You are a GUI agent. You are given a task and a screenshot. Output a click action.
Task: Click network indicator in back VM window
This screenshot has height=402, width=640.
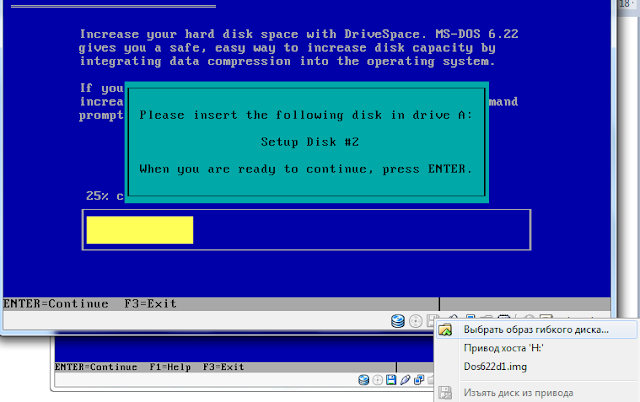tap(419, 380)
